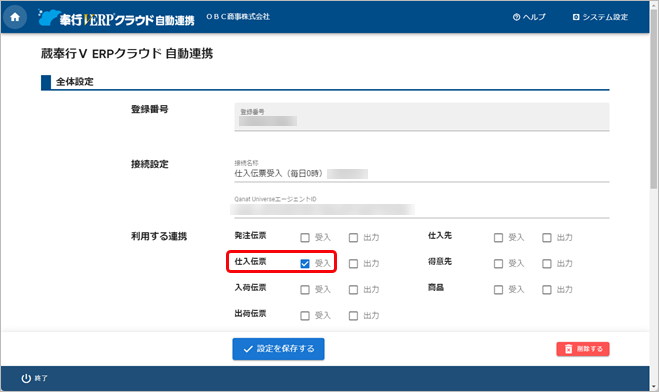Click the 登録番号 input field
Image resolution: width=659 pixels, height=392 pixels.
(x=422, y=117)
